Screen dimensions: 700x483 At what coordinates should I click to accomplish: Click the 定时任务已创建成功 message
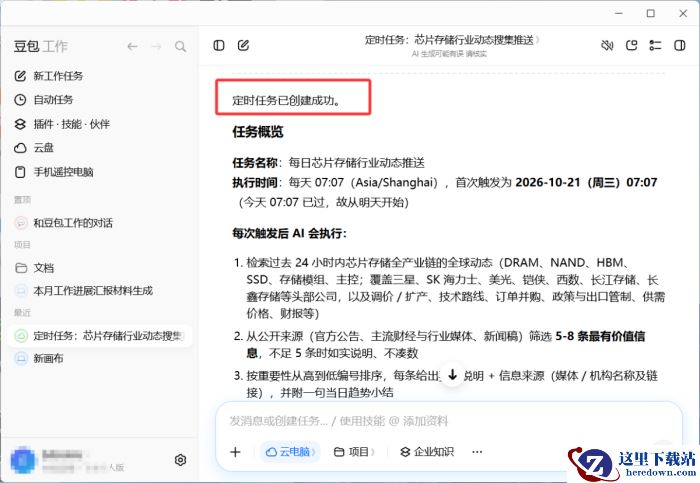(x=286, y=100)
